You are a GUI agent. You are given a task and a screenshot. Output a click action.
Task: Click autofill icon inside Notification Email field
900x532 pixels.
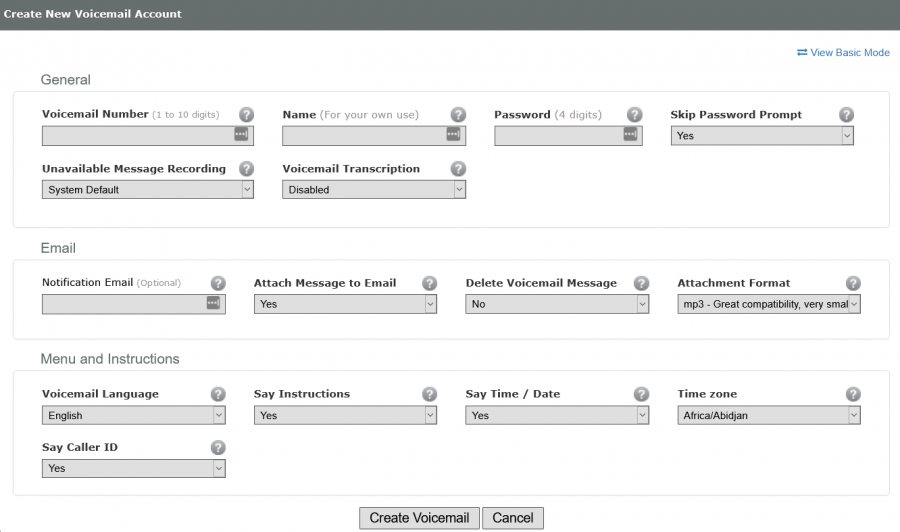click(213, 303)
